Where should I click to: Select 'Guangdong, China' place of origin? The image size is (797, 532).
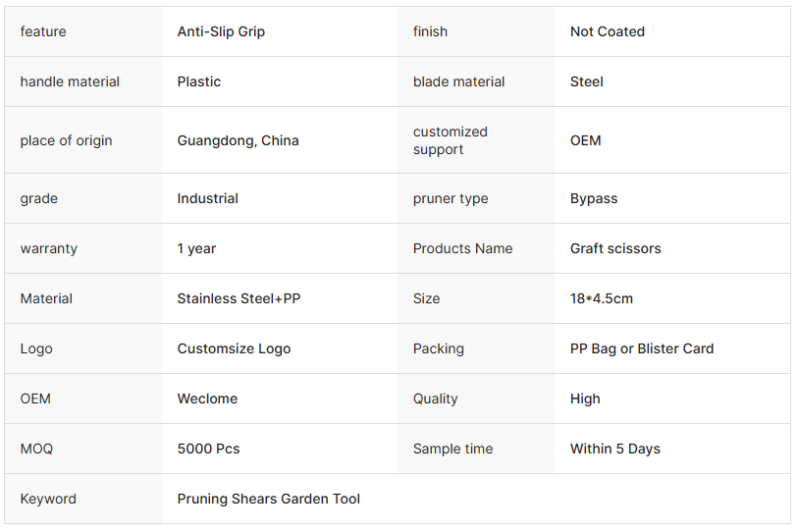click(x=238, y=140)
